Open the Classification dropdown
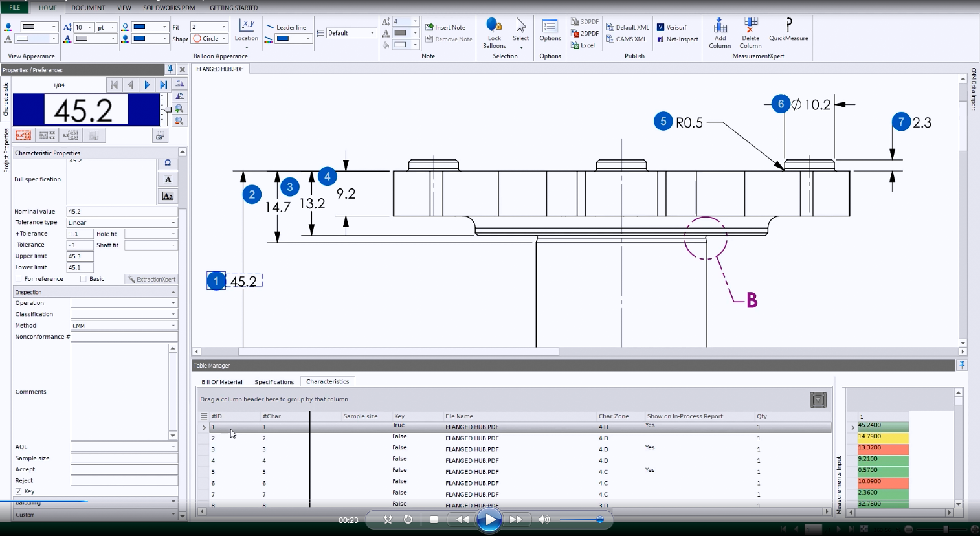This screenshot has height=536, width=980. pos(124,314)
